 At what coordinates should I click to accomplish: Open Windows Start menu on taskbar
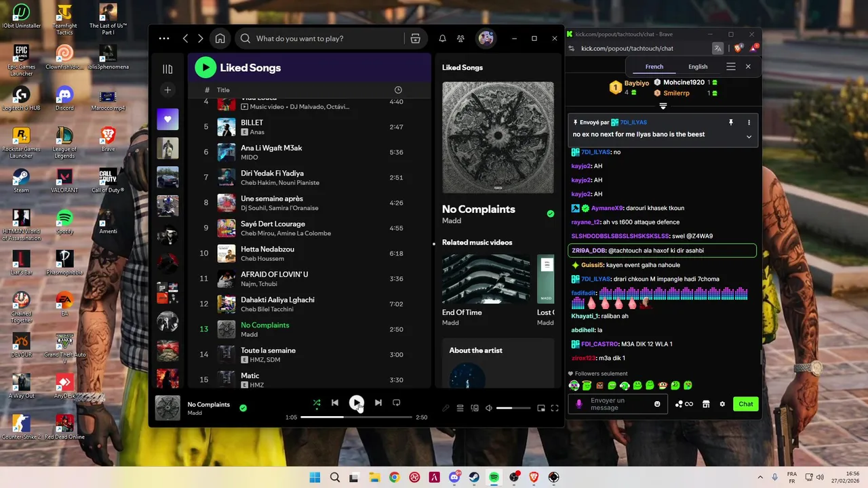coord(315,477)
